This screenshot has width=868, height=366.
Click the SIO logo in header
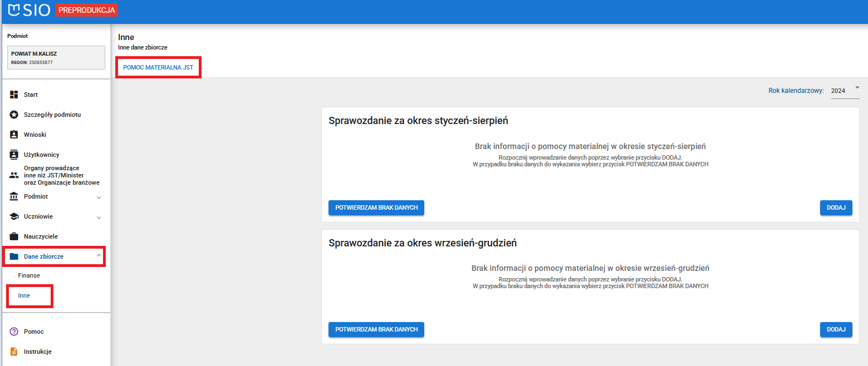[x=30, y=10]
